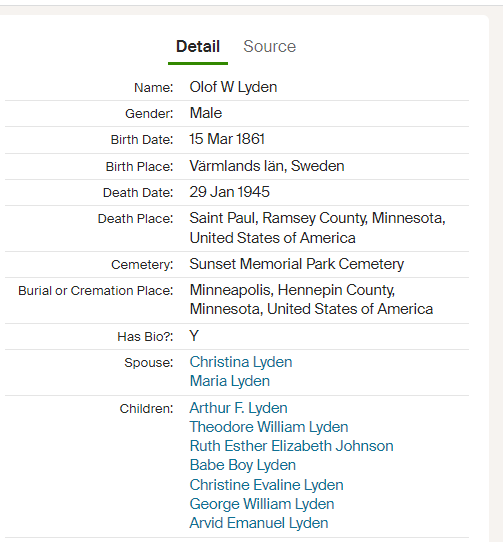Click the Sunset Memorial Park Cemetery text

click(x=297, y=264)
